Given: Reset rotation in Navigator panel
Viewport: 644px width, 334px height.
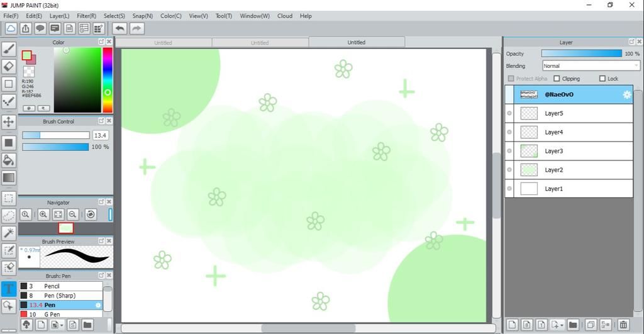Looking at the screenshot, I should [91, 214].
